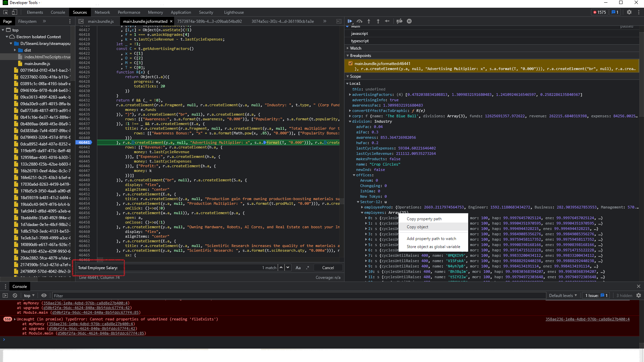
Task: Open console settings gear
Action: click(x=639, y=295)
